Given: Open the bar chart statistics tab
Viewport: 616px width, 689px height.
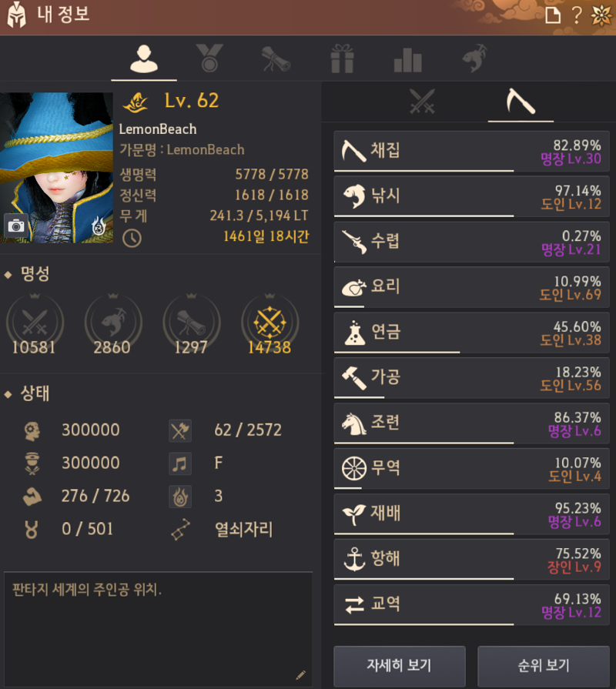Looking at the screenshot, I should (408, 60).
